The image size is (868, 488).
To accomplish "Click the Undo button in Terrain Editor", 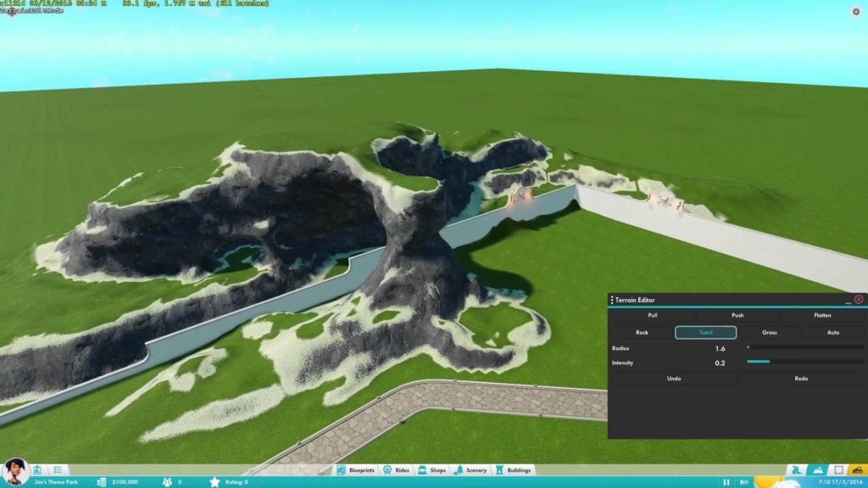I will coord(674,379).
